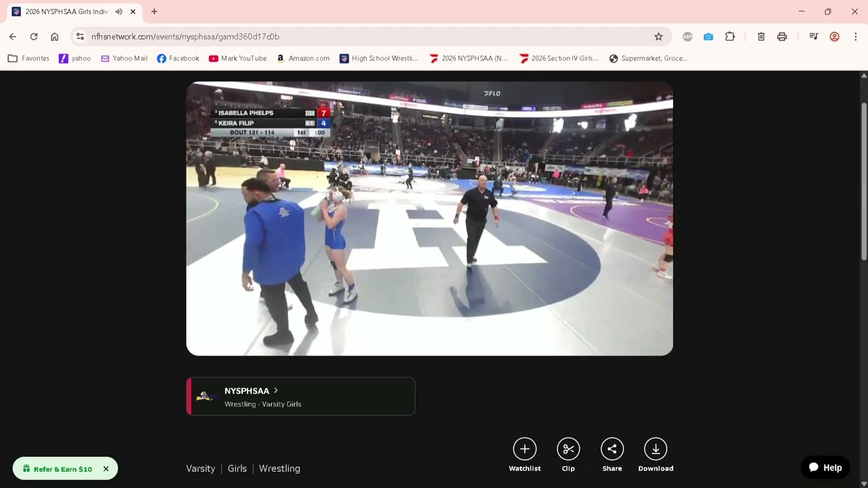Click the Girls tag
This screenshot has width=868, height=488.
tap(237, 468)
